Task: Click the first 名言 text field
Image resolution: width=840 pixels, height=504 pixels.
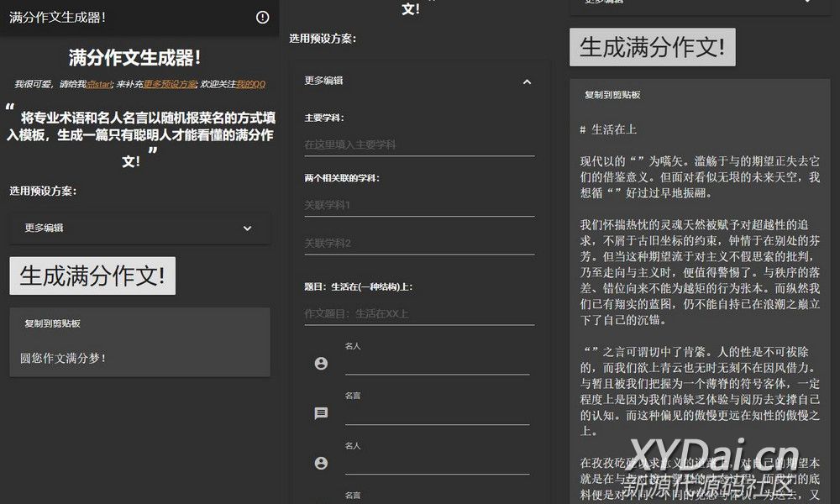Action: (x=437, y=414)
